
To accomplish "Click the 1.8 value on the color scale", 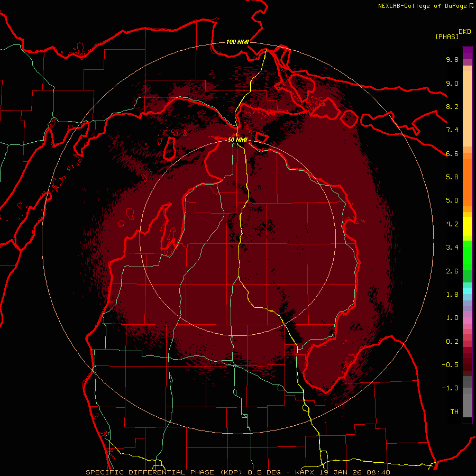I will [x=452, y=295].
